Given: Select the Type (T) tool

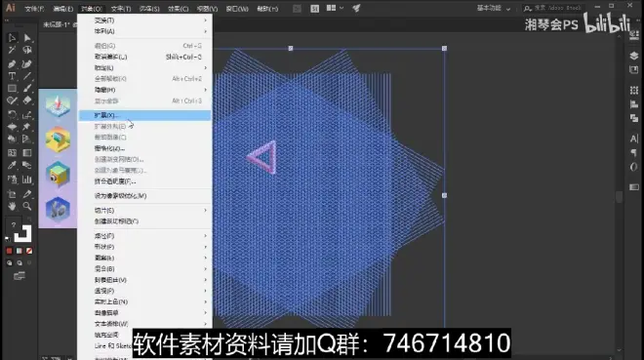Looking at the screenshot, I should pyautogui.click(x=12, y=76).
